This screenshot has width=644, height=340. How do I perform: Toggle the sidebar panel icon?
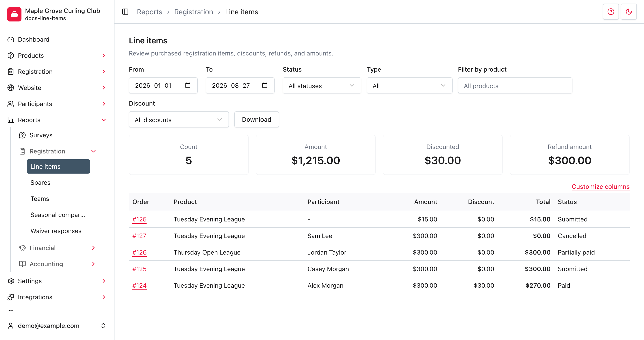(125, 12)
